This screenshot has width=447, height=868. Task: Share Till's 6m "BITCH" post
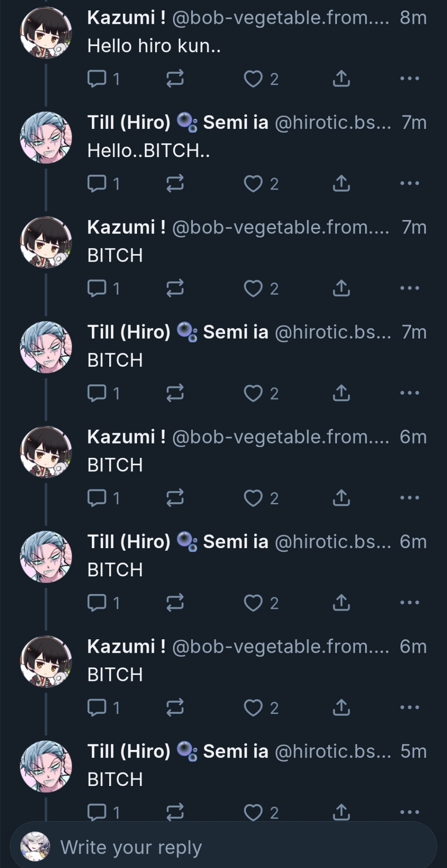point(341,602)
